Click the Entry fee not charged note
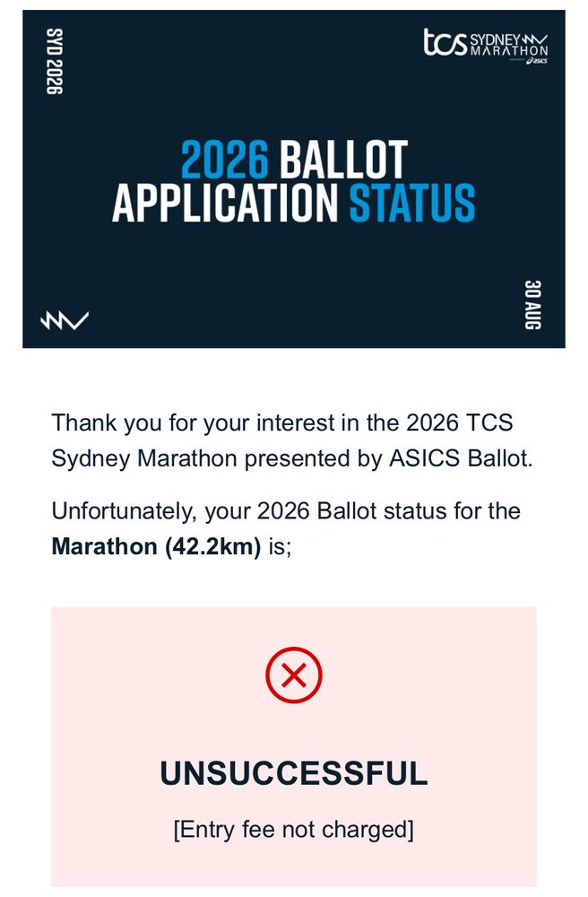Viewport: 588px width, 897px height. pos(294,830)
